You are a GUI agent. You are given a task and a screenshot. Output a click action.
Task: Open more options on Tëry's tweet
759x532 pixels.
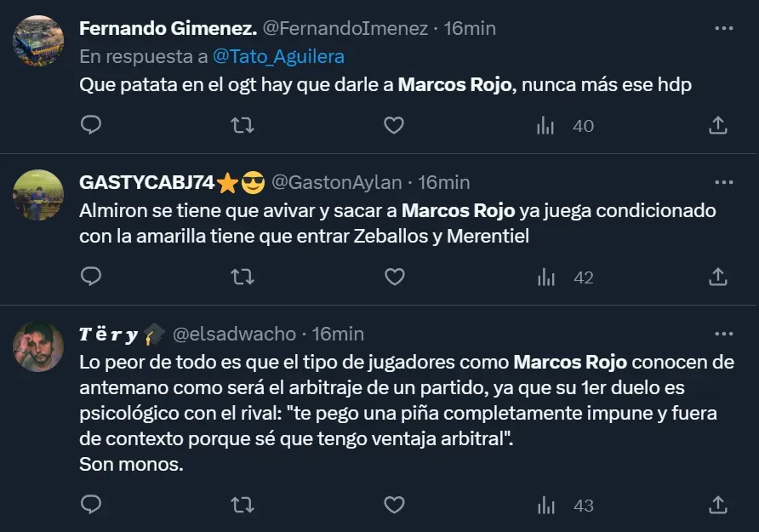point(723,334)
